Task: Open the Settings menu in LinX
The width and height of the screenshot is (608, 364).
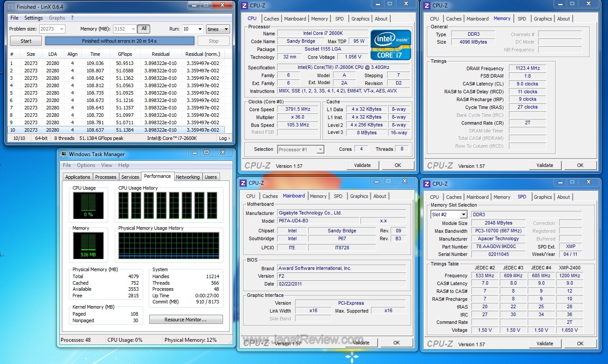Action: pyautogui.click(x=34, y=18)
